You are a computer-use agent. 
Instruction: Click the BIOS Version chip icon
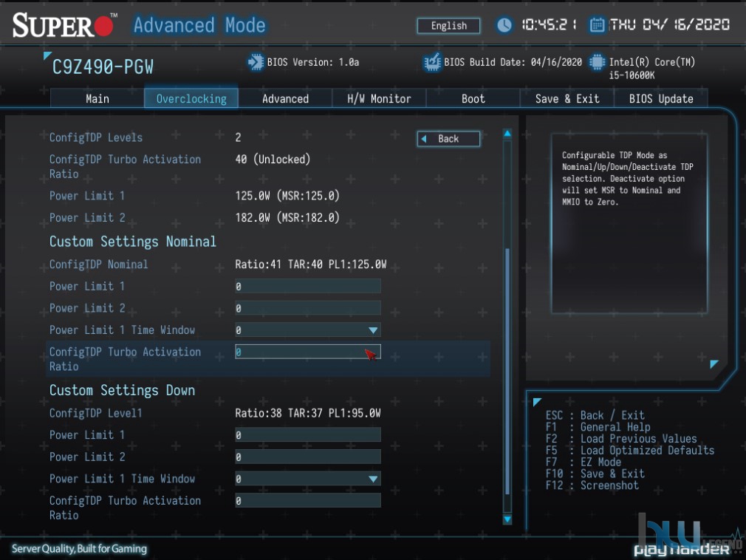pos(256,62)
